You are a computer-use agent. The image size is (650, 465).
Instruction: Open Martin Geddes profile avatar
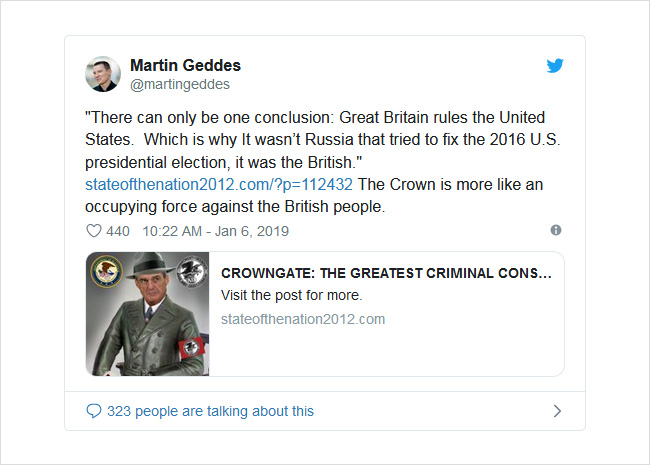tap(103, 74)
